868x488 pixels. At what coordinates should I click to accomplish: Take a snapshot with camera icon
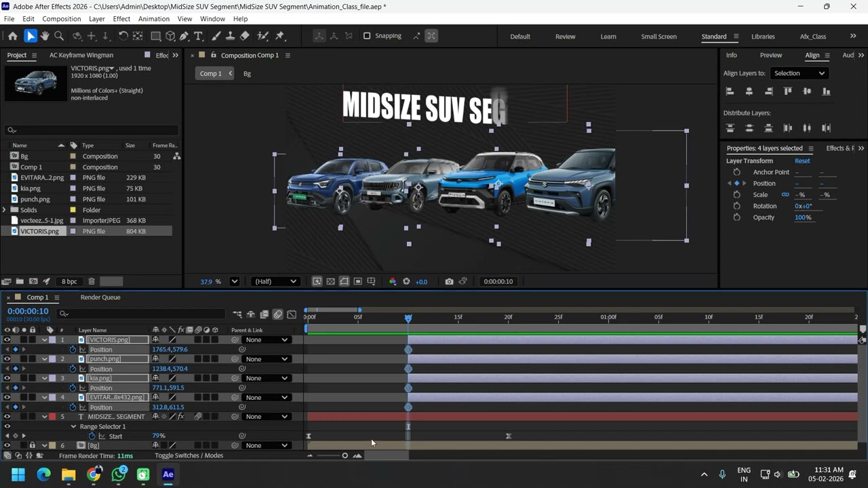click(x=449, y=281)
